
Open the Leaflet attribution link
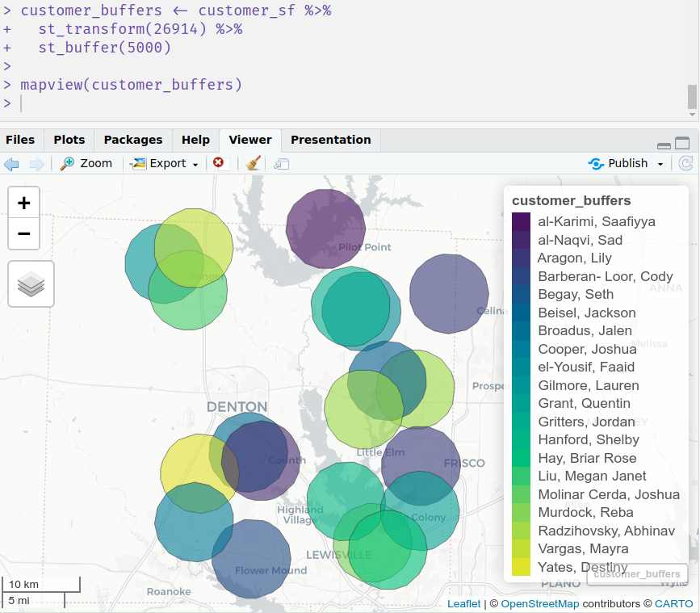[x=463, y=603]
